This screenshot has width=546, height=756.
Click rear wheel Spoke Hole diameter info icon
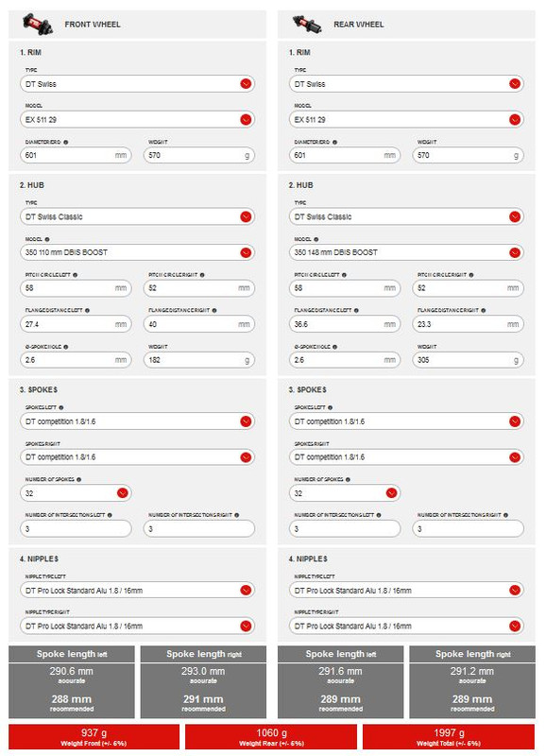[x=334, y=347]
